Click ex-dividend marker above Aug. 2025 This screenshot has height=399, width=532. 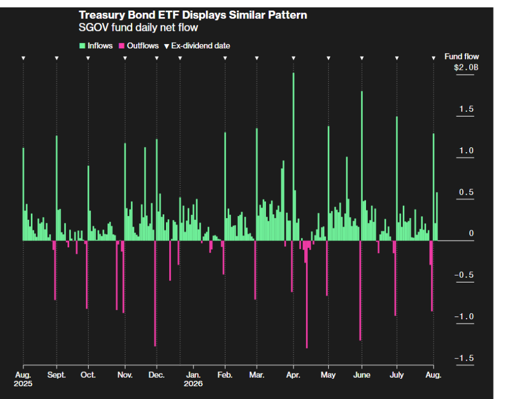point(23,59)
